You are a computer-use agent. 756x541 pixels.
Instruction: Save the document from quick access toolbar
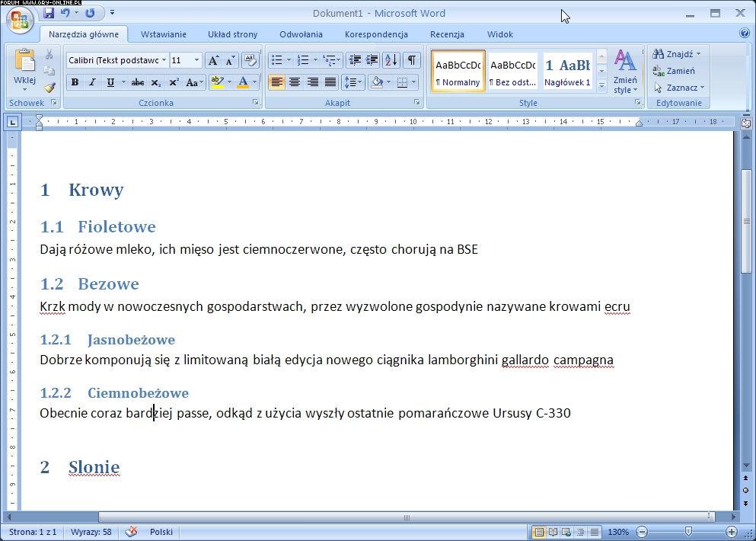click(49, 13)
